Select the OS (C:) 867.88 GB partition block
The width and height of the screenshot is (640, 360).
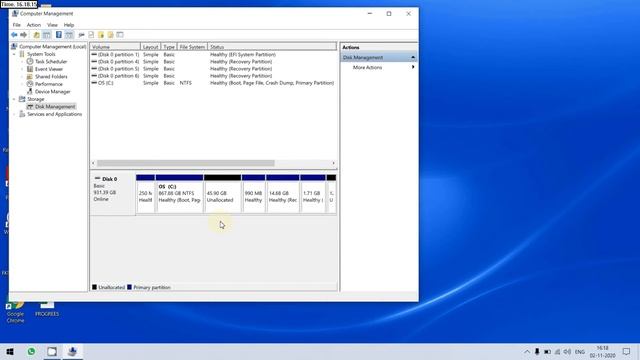[x=179, y=194]
